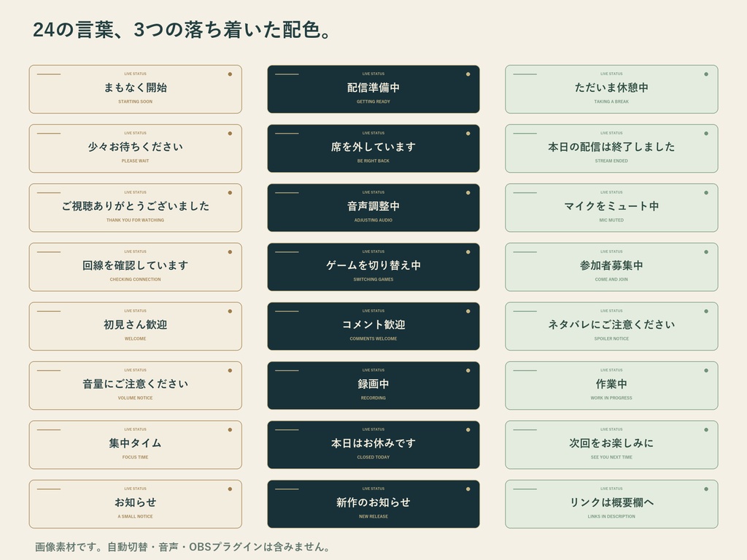Click the A SMALL NOTICE subtitle

click(x=135, y=516)
